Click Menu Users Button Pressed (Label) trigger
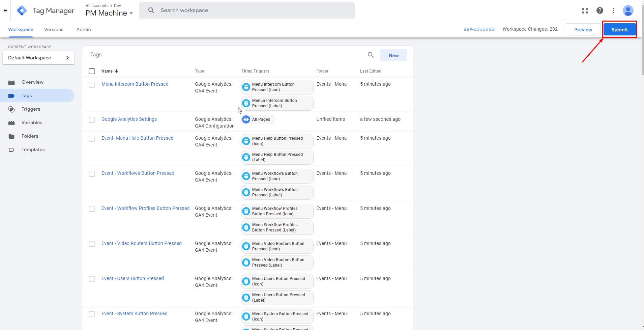The height and width of the screenshot is (330, 644). point(277,298)
